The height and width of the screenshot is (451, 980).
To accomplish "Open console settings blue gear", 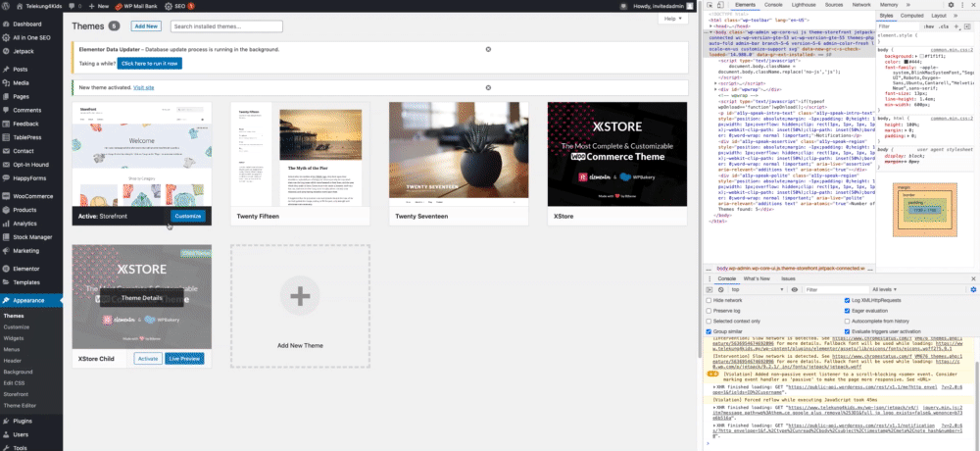I will (x=973, y=289).
